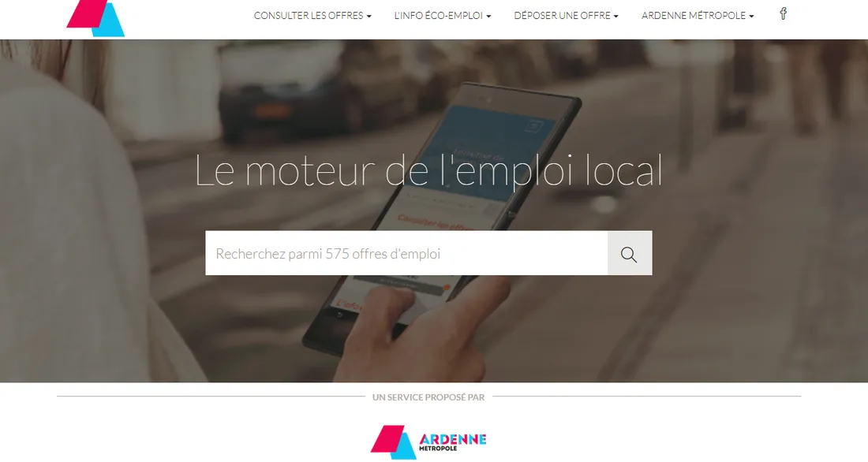
Task: Click the Un service proposé par label
Action: 428,397
